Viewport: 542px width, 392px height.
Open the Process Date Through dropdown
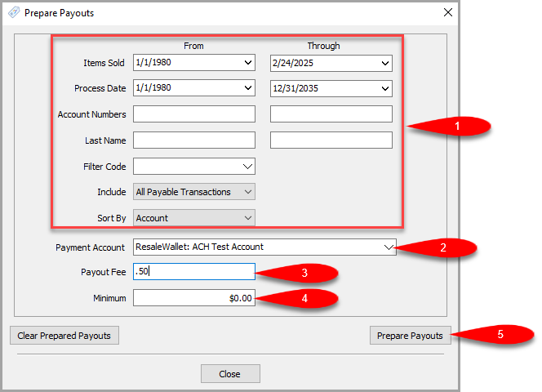coord(385,88)
